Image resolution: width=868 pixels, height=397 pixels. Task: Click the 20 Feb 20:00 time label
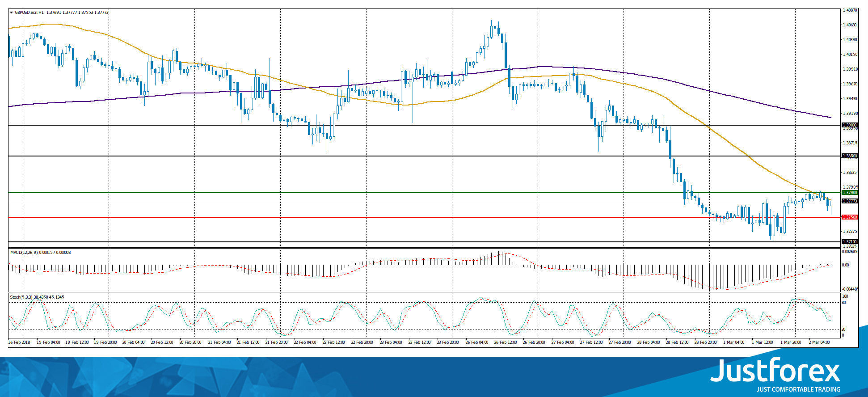[191, 342]
